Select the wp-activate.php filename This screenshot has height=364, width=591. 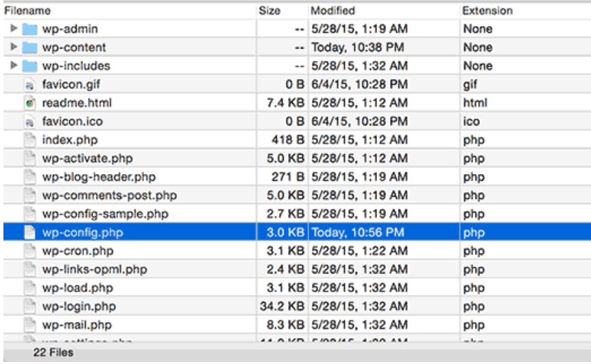coord(88,158)
